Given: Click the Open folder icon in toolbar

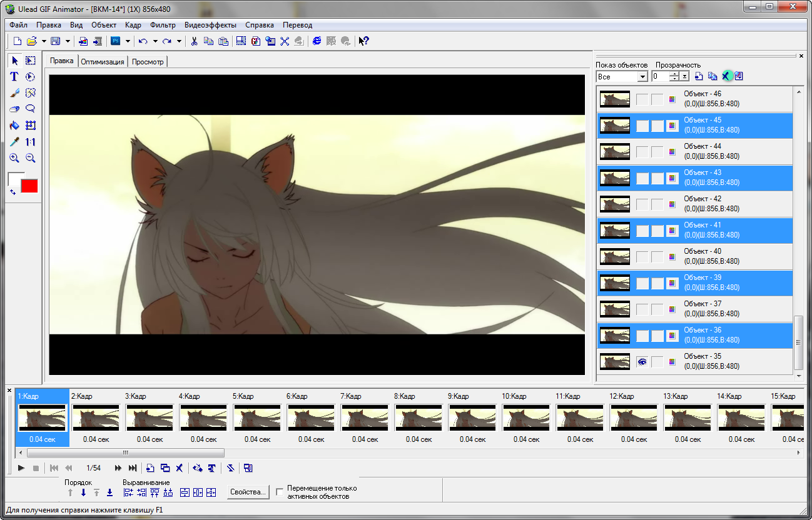Looking at the screenshot, I should tap(31, 41).
